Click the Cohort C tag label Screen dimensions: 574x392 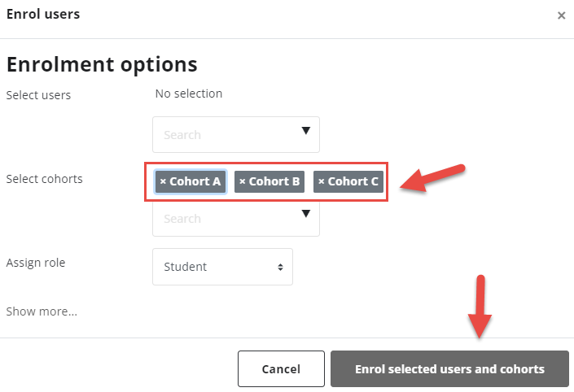coord(353,181)
